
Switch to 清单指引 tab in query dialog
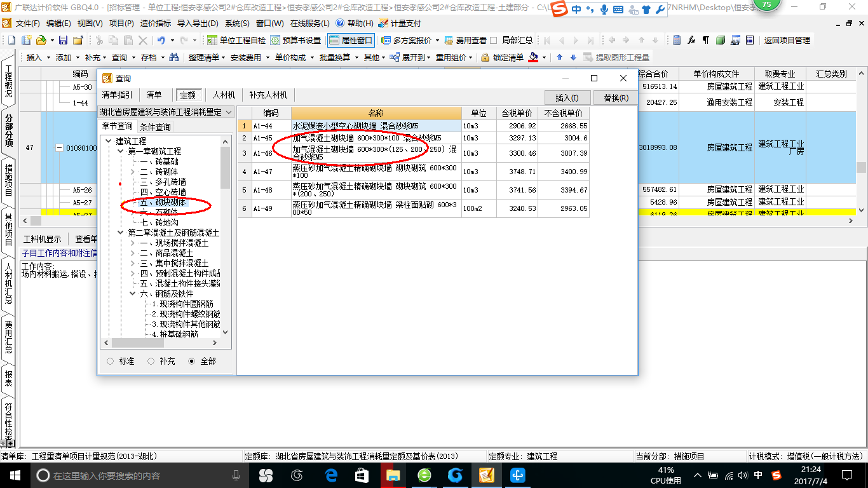(118, 95)
